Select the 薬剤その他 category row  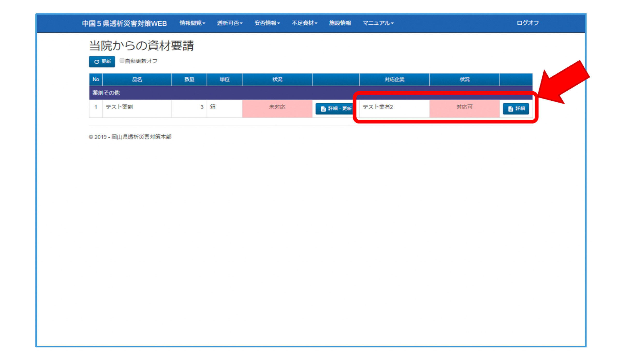tap(106, 93)
